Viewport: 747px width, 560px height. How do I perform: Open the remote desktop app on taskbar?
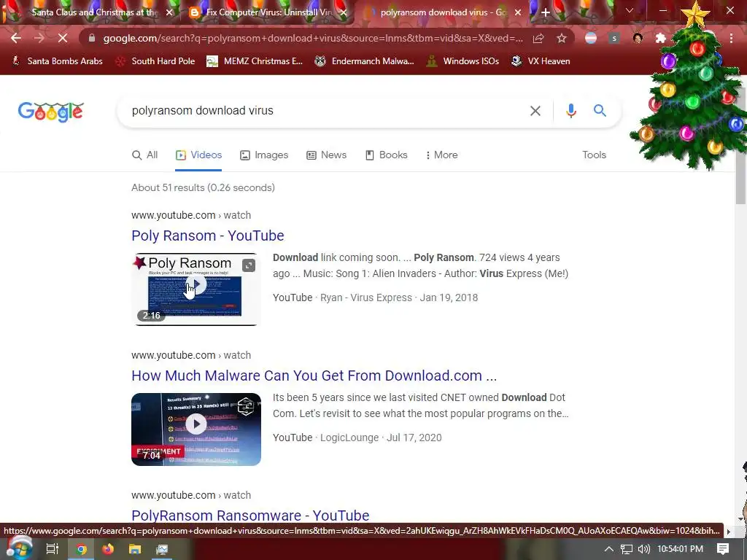click(161, 549)
